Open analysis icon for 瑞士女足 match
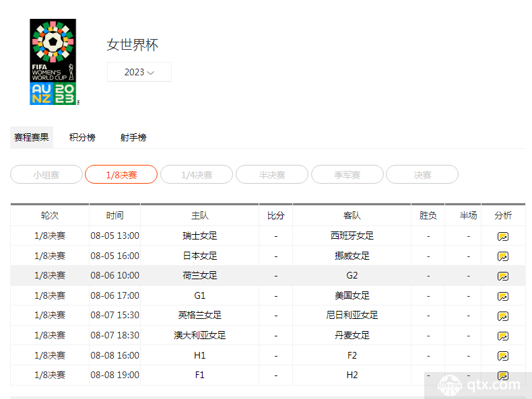The image size is (532, 399). click(x=503, y=236)
